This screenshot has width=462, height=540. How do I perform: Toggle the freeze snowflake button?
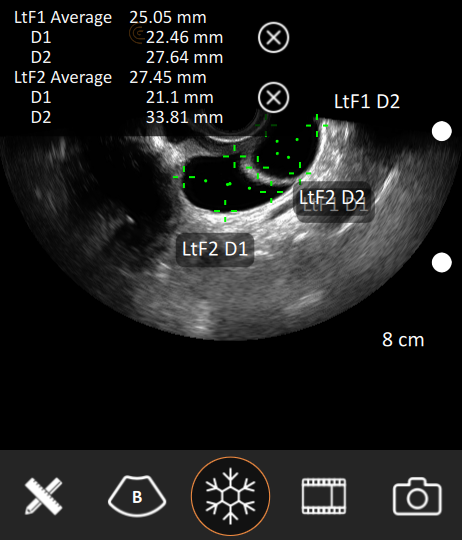click(x=230, y=496)
